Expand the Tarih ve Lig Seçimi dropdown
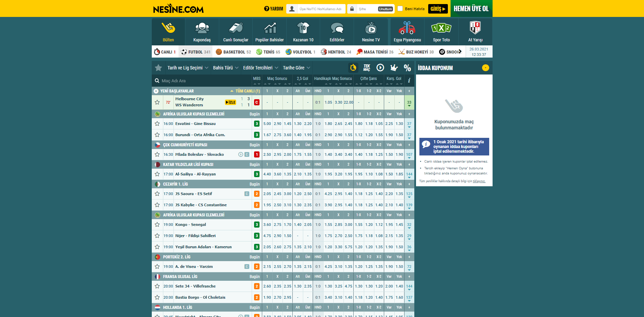 pyautogui.click(x=188, y=68)
